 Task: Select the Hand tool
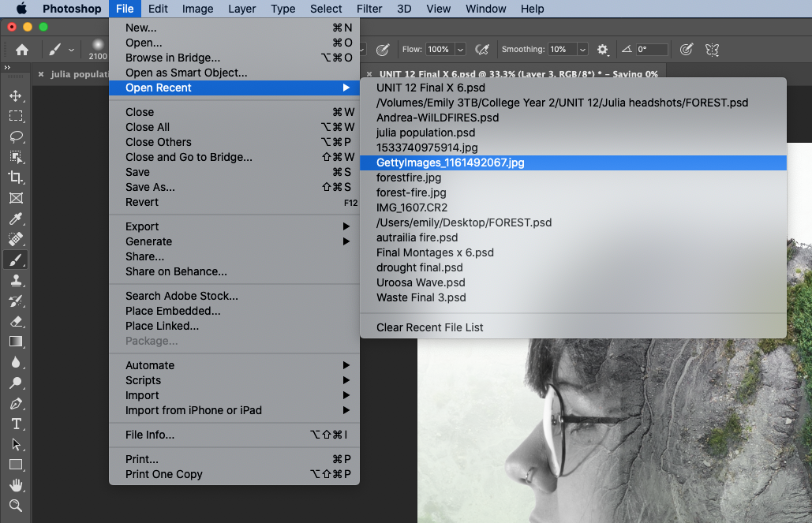16,485
